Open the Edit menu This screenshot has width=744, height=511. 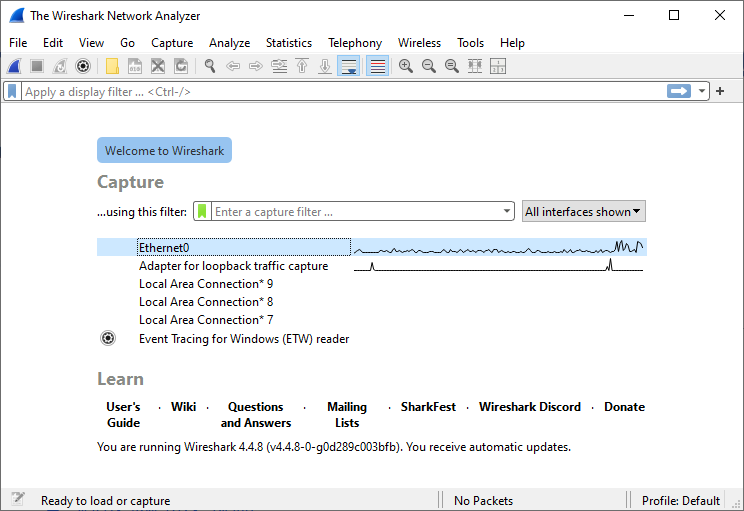click(x=53, y=43)
